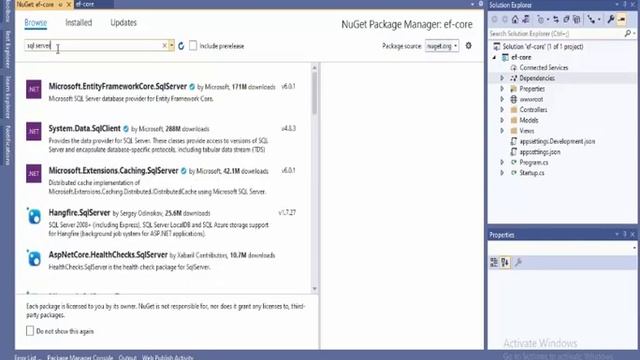The image size is (640, 360).
Task: Select Hangfire.SqlServer package
Action: [163, 222]
